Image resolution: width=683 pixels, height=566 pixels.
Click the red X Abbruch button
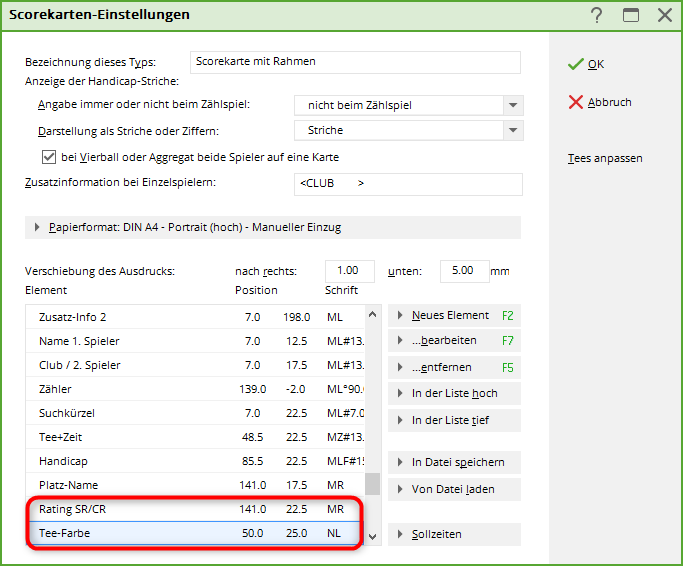[599, 102]
